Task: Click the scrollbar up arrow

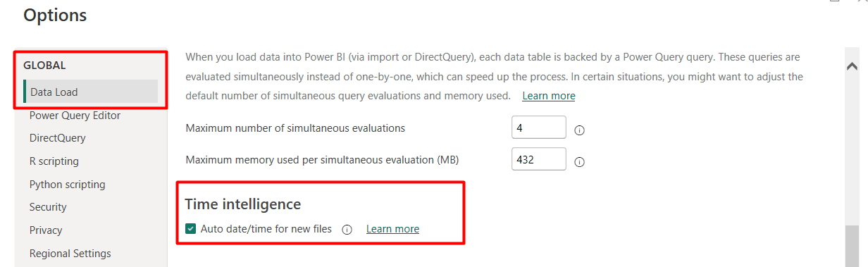Action: (851, 66)
